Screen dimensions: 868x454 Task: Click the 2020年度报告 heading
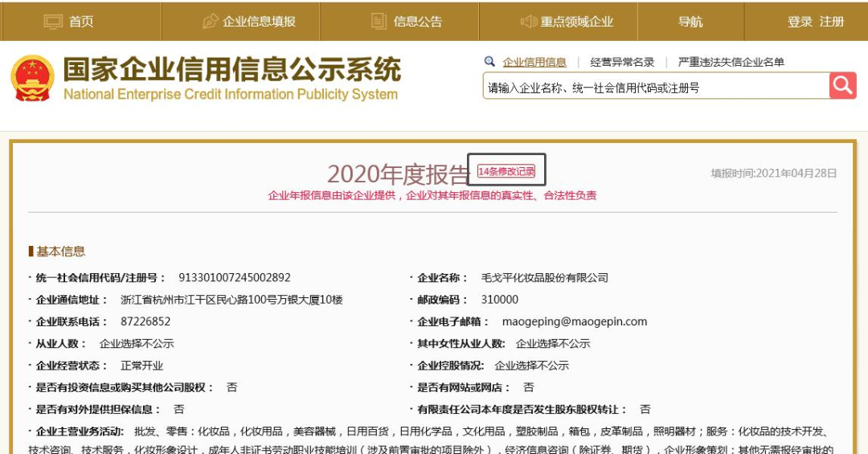tap(398, 174)
